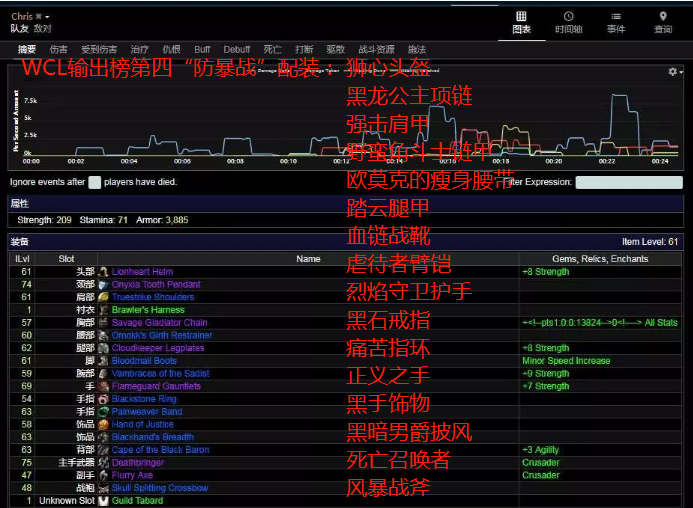Open the Skull Splitting Crossbow link
The height and width of the screenshot is (508, 693).
point(160,488)
